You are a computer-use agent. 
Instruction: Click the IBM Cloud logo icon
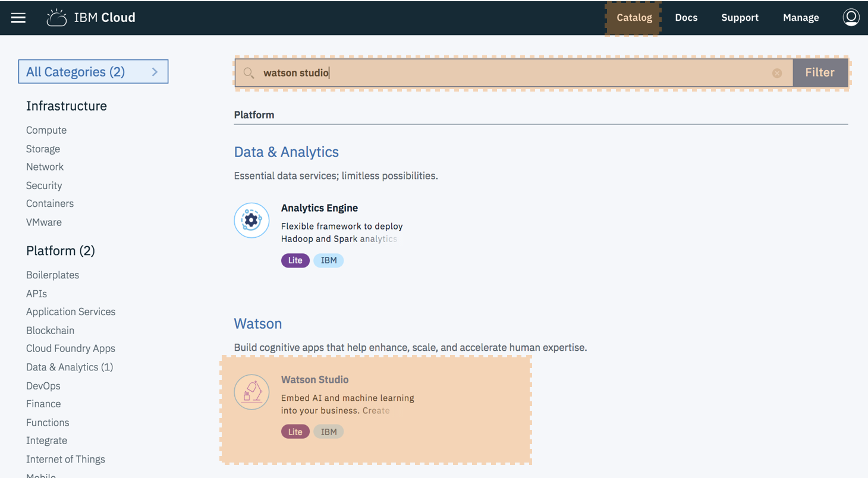pyautogui.click(x=56, y=18)
